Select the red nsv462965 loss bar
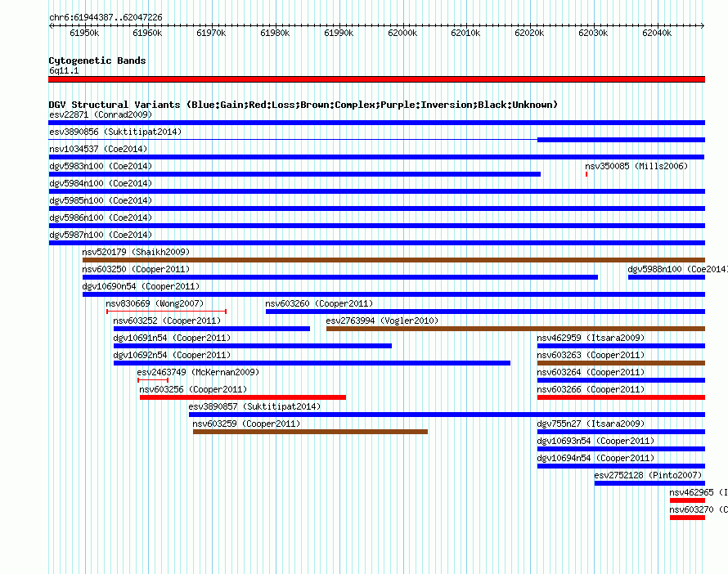This screenshot has height=574, width=728. tap(688, 500)
